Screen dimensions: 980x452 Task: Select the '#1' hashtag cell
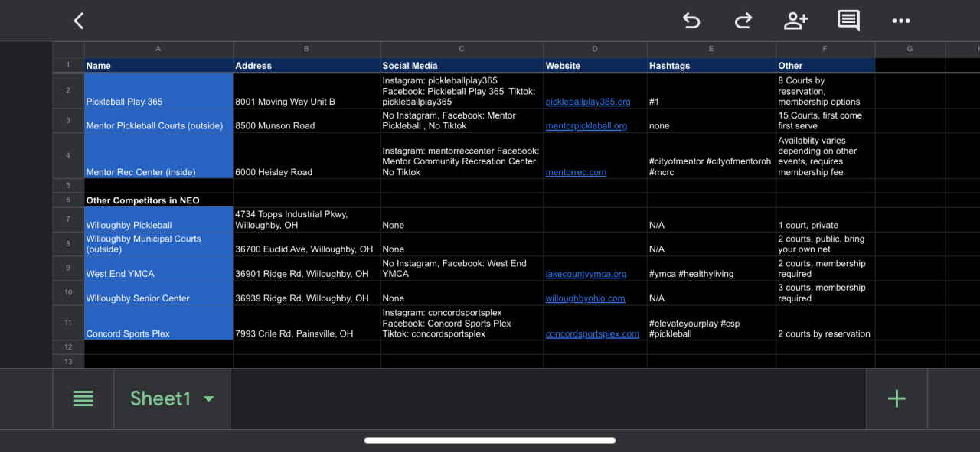click(711, 91)
